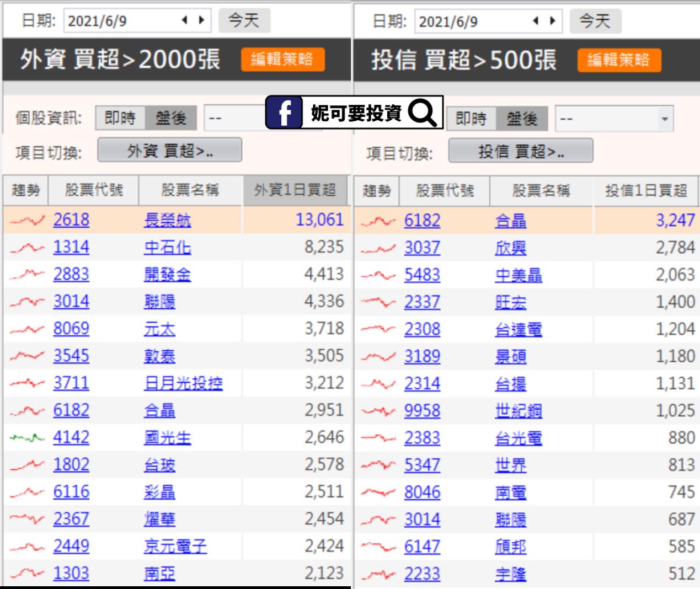Go to next date in right panel
This screenshot has height=589, width=700.
click(x=553, y=21)
